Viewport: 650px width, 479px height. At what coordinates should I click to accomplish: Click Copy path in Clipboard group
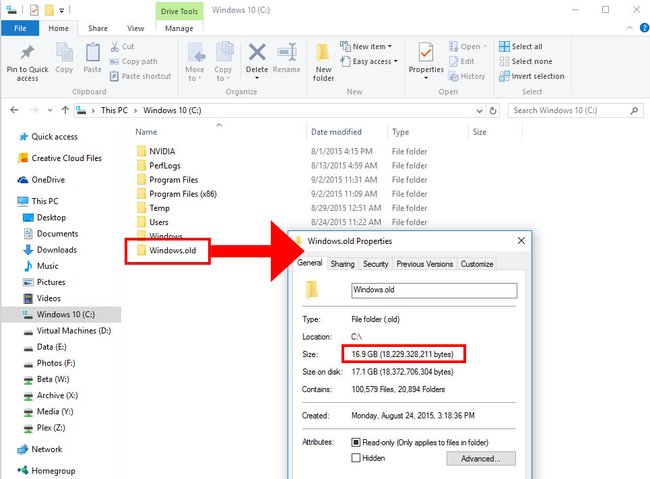[x=133, y=61]
